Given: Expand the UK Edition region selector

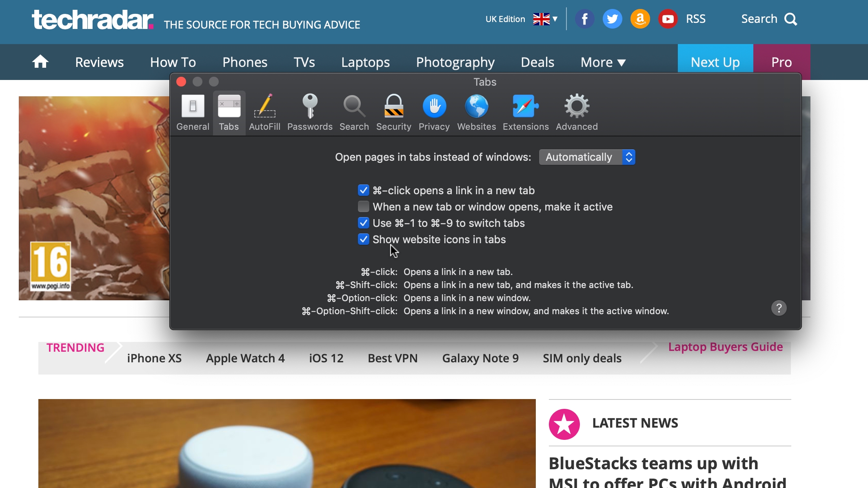Looking at the screenshot, I should click(x=521, y=19).
